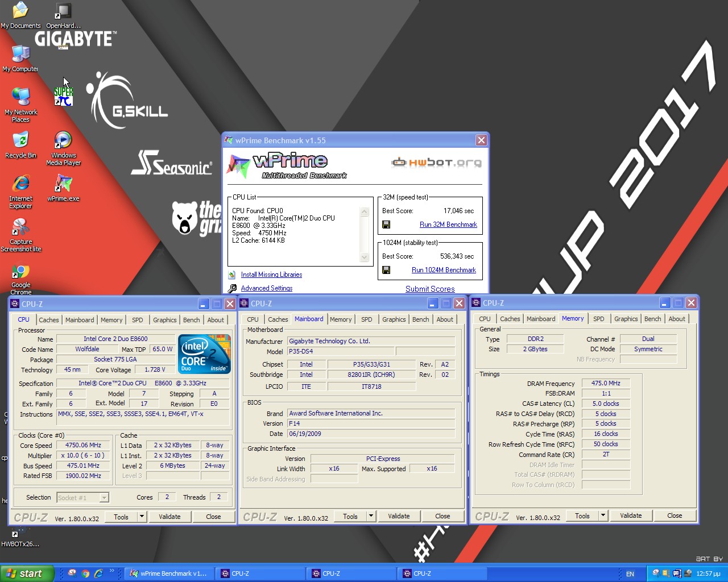Viewport: 728px width, 582px height.
Task: Select the About tab in the Memory window
Action: click(x=677, y=319)
